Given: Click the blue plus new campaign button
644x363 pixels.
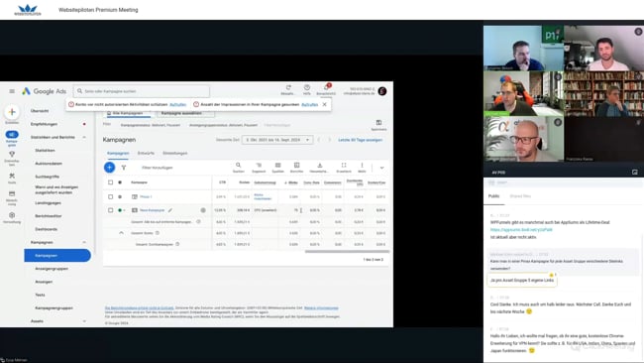Looking at the screenshot, I should pos(109,168).
